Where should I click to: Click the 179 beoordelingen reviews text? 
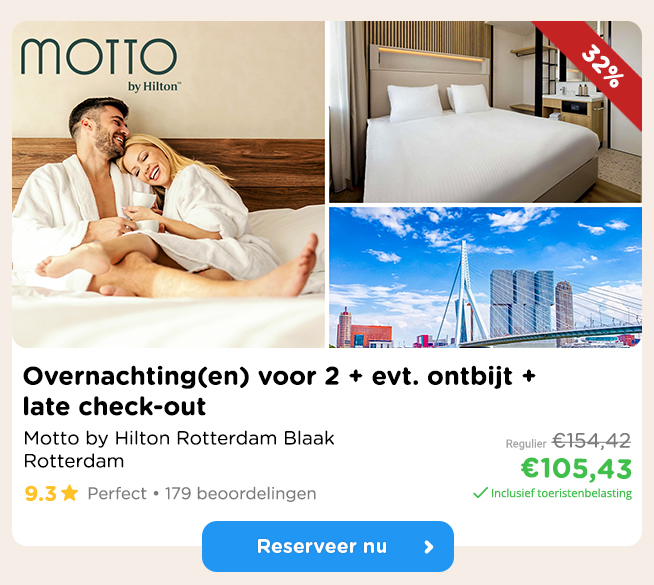point(241,494)
